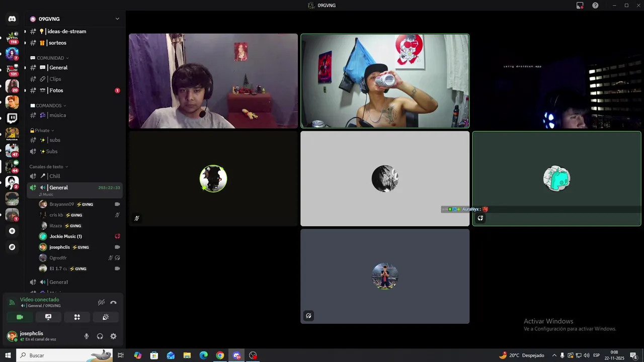Click the Video conectado status text
644x362 pixels.
point(40,300)
